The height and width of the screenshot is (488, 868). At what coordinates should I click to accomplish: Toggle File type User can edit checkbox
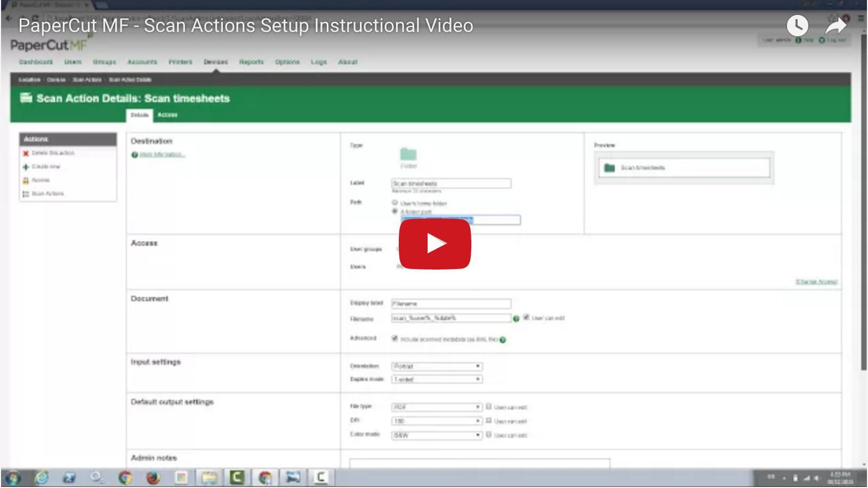tap(488, 406)
